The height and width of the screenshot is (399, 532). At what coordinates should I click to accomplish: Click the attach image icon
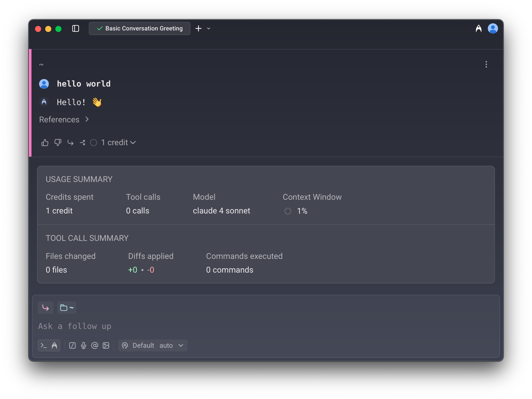point(106,345)
